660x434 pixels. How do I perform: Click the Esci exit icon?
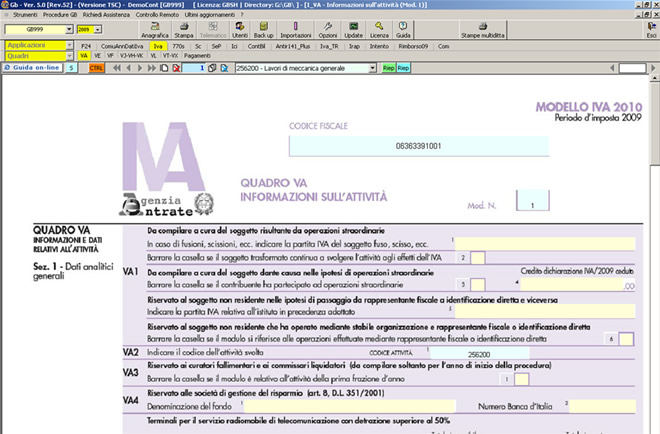[651, 30]
